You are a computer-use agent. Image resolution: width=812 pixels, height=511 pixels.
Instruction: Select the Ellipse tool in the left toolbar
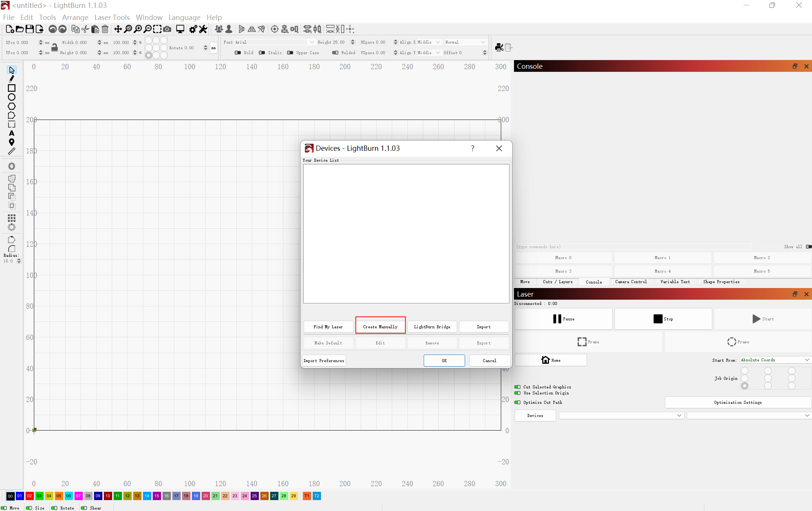12,97
